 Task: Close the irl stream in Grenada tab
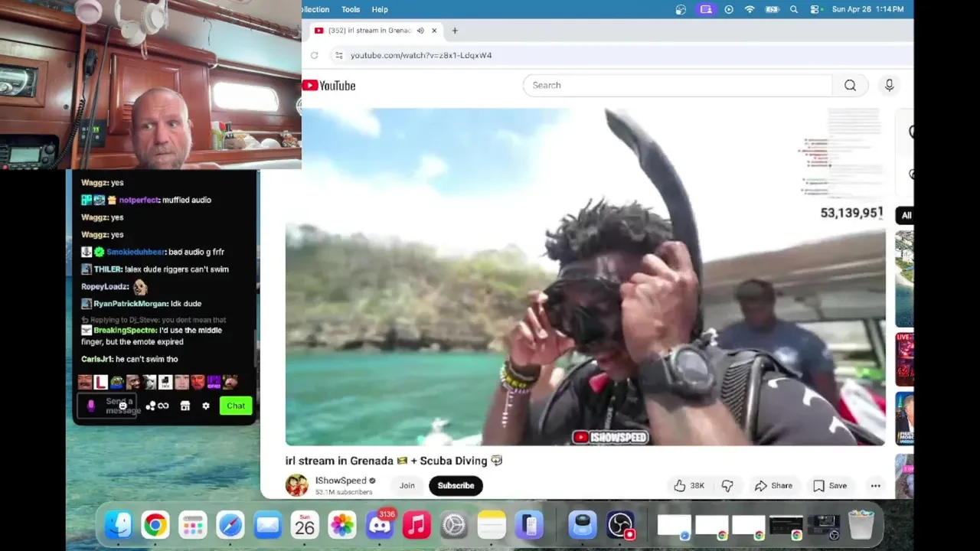coord(434,31)
